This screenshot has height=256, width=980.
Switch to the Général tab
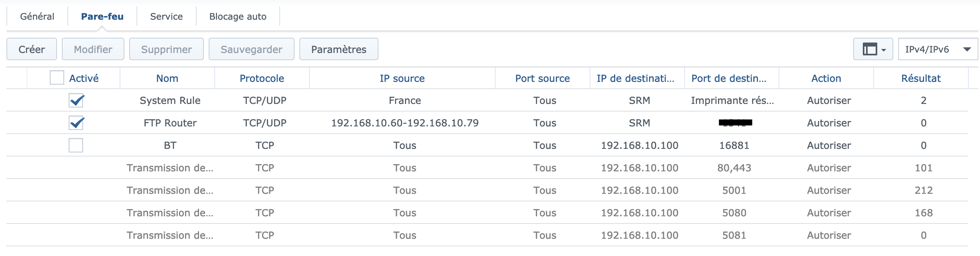(37, 16)
